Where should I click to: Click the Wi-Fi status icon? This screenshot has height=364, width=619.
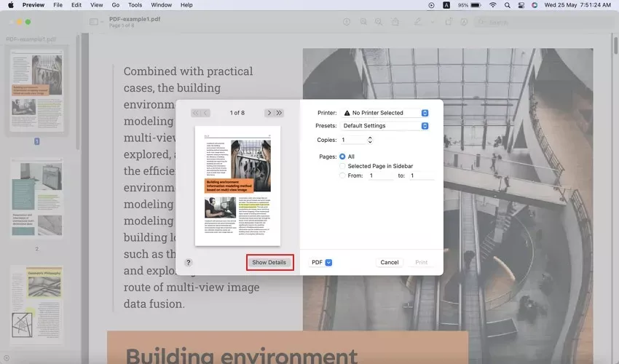tap(492, 4)
